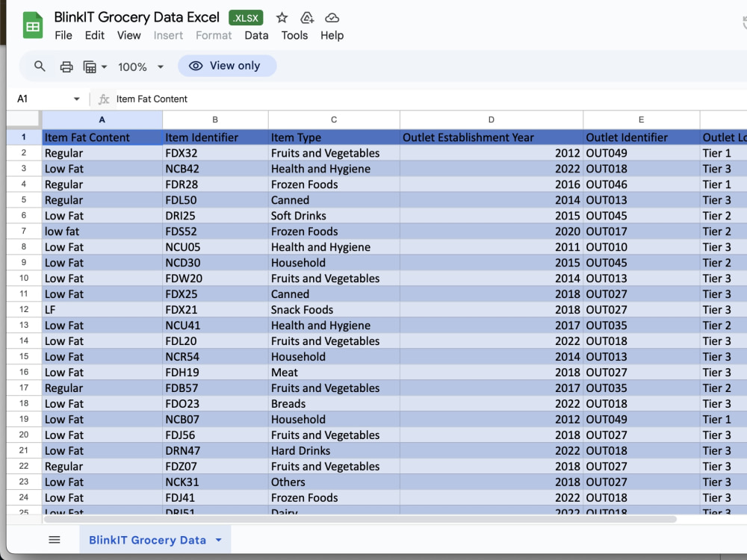
Task: Click cell NCU41
Action: pyautogui.click(x=215, y=326)
